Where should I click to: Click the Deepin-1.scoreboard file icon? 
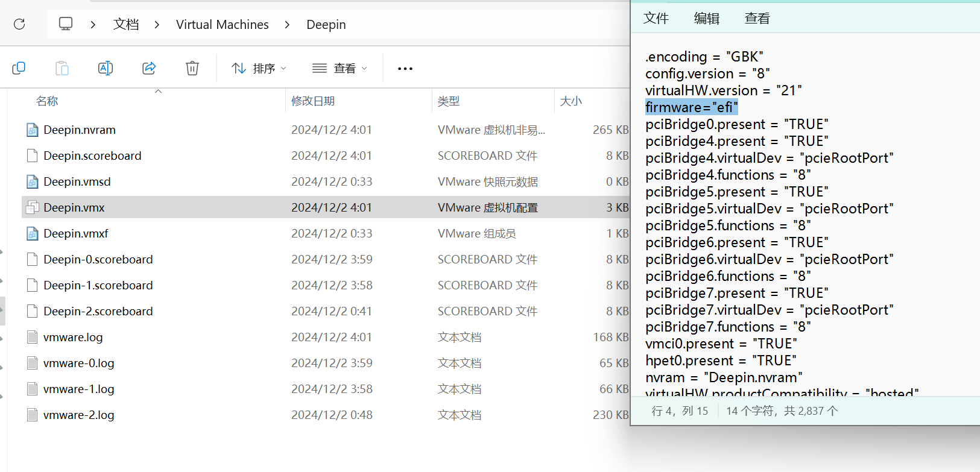[33, 285]
